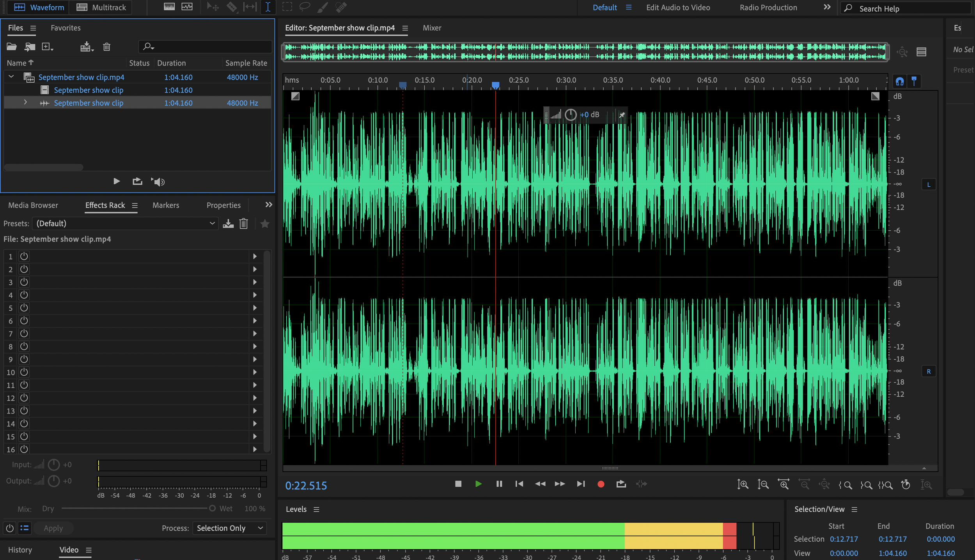
Task: Show the spectral frequency display
Action: (169, 7)
